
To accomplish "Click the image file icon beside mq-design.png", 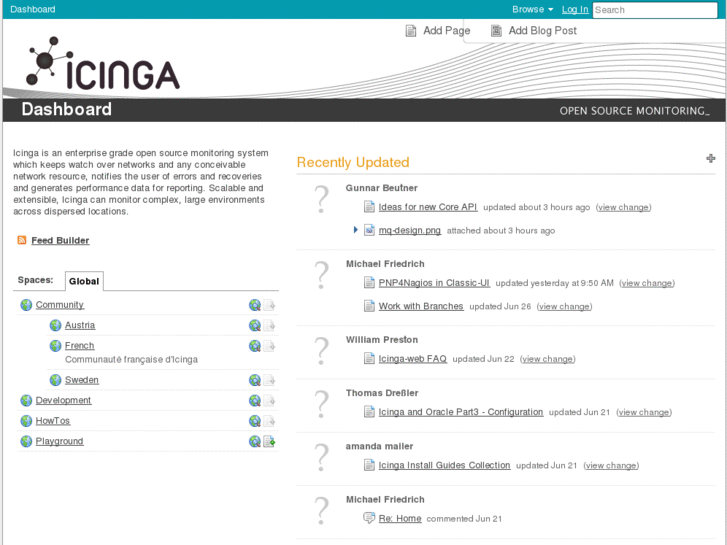I will point(369,230).
